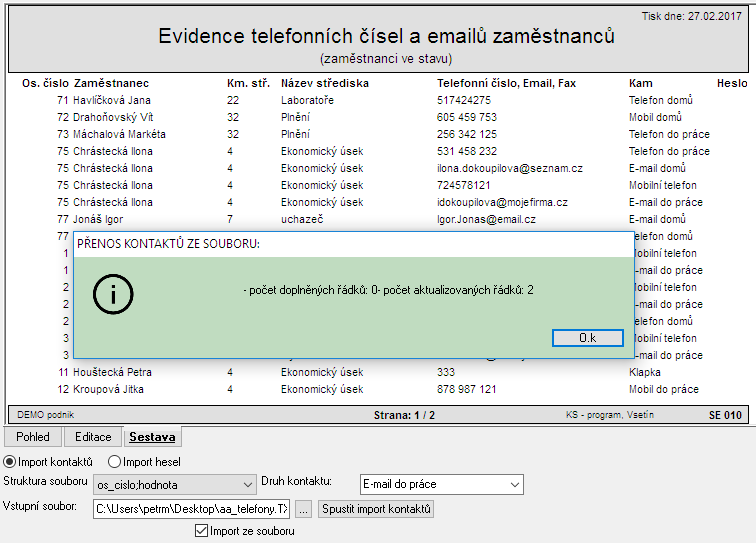Click Spustit import kontaktů button
Viewport: 756px width, 543px height.
(x=376, y=509)
